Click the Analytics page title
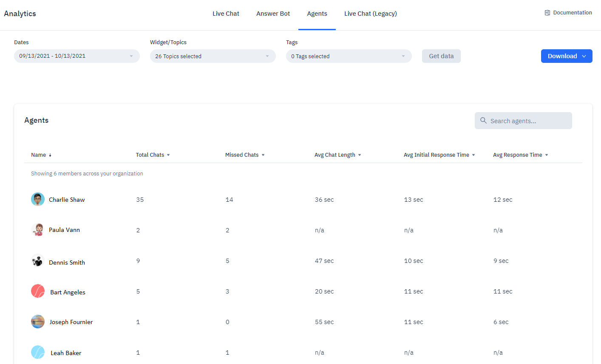Image resolution: width=601 pixels, height=364 pixels. (20, 14)
